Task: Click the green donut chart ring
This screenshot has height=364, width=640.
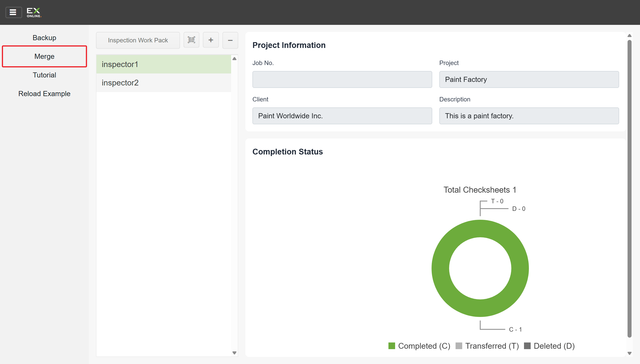Action: click(440, 268)
